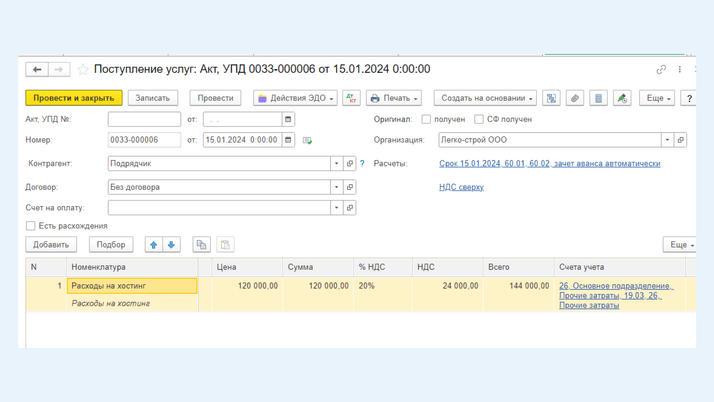Expand the Контрагент dropdown list
This screenshot has width=714, height=402.
pyautogui.click(x=336, y=163)
